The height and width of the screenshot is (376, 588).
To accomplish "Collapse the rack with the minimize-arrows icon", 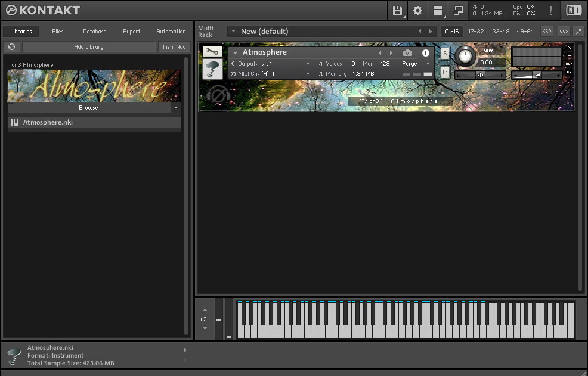I will point(579,32).
